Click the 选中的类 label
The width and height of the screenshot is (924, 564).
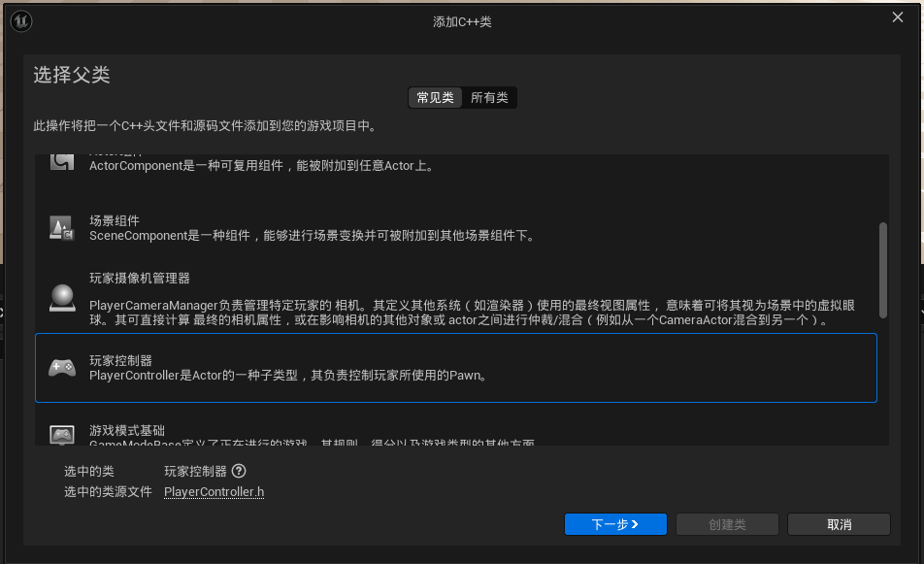coord(89,472)
